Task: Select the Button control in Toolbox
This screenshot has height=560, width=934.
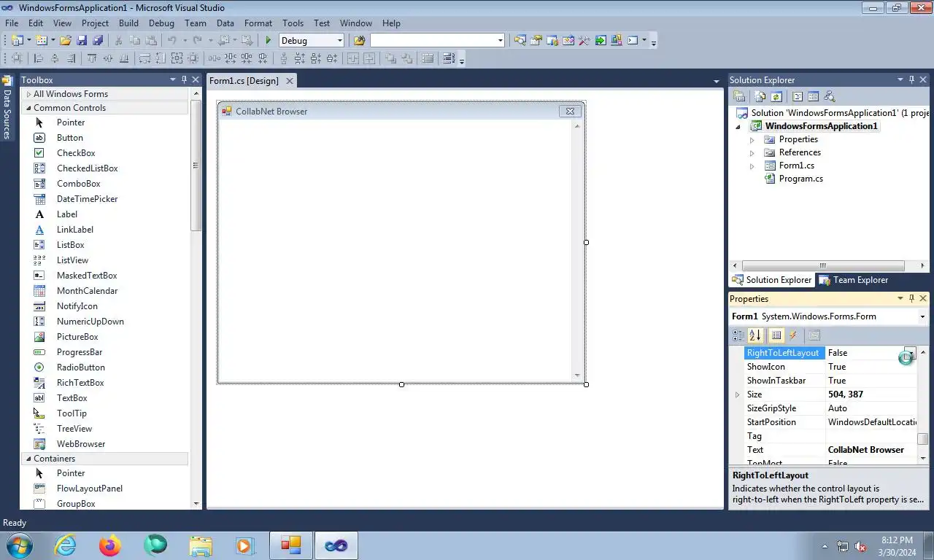Action: [x=70, y=138]
